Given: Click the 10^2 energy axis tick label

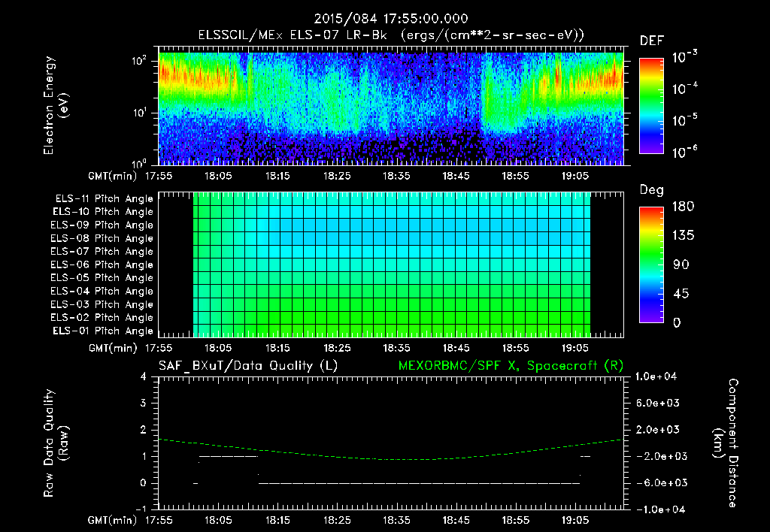Looking at the screenshot, I should tap(139, 61).
